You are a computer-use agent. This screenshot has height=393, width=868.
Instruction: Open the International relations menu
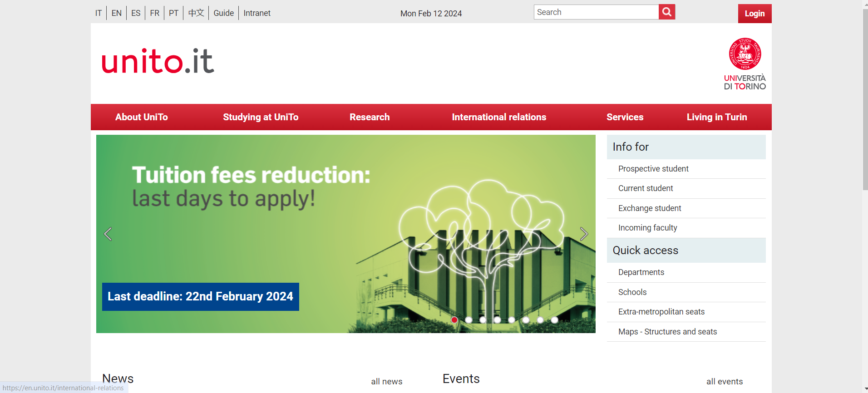(499, 117)
